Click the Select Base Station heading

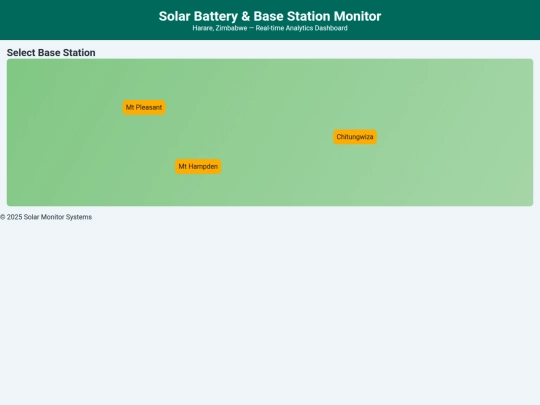point(51,53)
